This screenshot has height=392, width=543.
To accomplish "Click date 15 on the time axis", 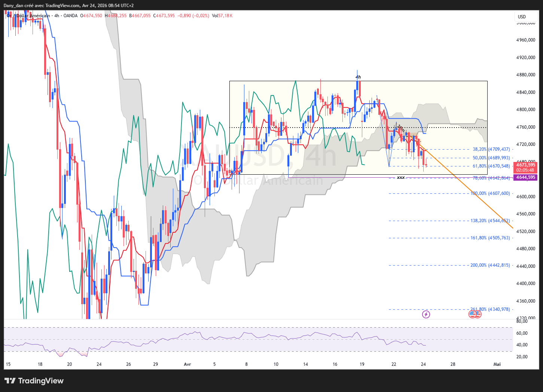I will 8,364.
